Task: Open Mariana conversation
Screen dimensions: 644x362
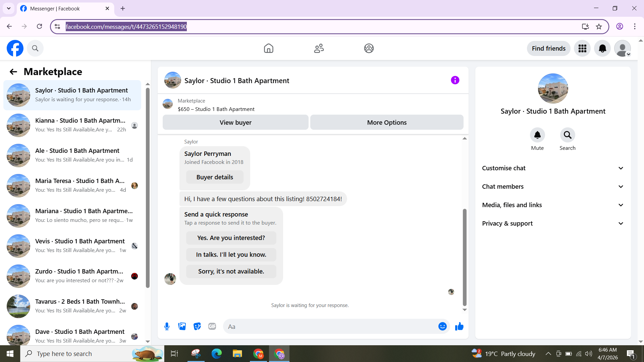Action: 72,216
